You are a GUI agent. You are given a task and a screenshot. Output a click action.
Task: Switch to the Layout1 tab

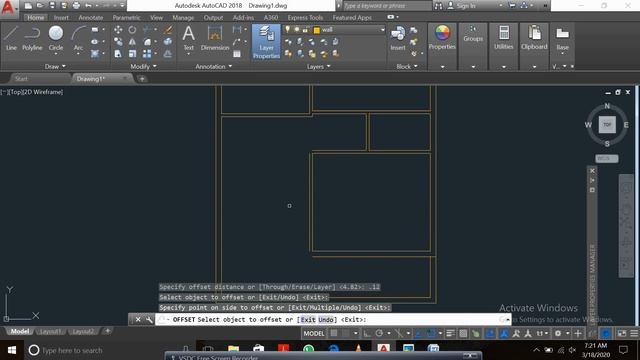51,331
